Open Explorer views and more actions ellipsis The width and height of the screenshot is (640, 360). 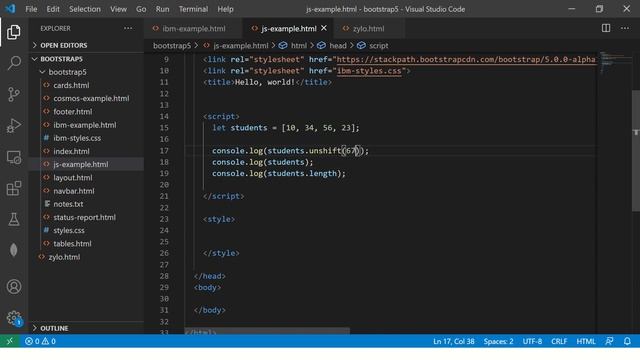tap(128, 28)
